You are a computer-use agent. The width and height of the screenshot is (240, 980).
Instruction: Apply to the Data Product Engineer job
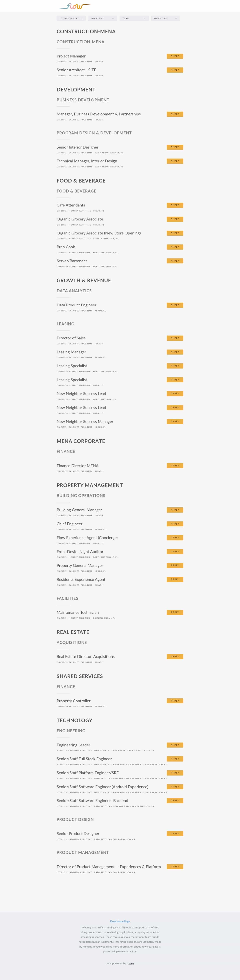175,305
